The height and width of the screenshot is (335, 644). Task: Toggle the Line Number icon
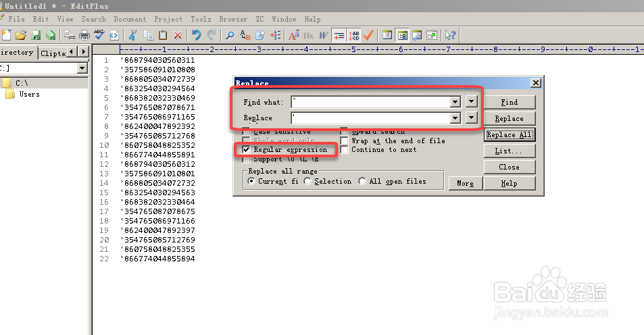point(353,35)
